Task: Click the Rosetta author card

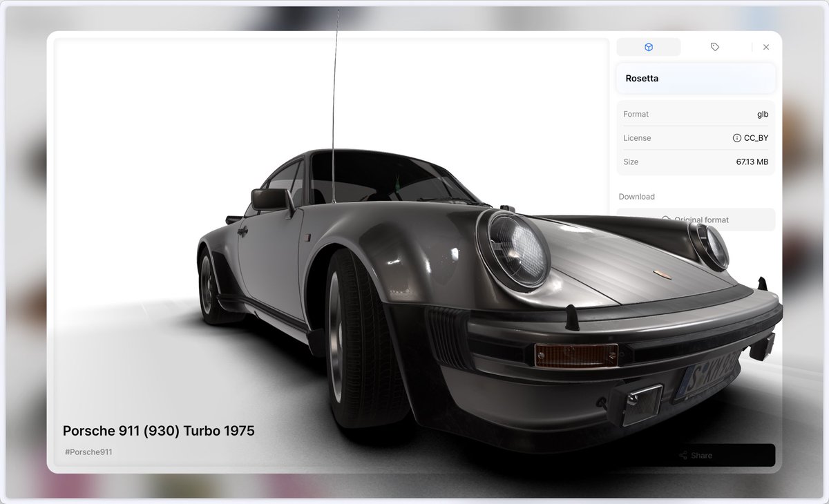Action: (696, 78)
